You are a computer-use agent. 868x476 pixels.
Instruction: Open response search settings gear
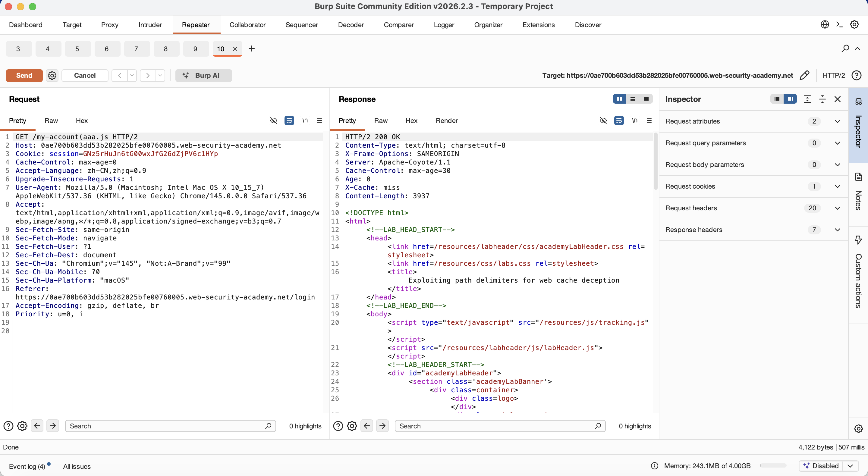point(352,426)
